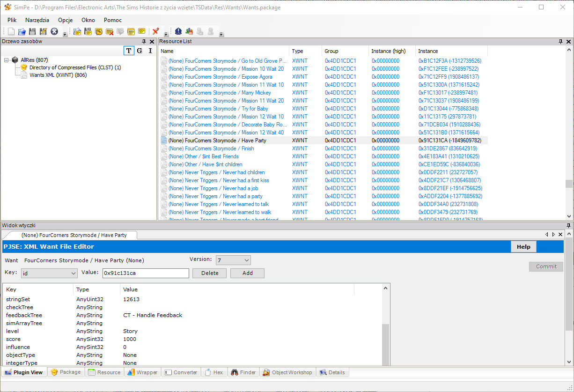
Task: Click the red pin icon in toolbar
Action: 155,31
